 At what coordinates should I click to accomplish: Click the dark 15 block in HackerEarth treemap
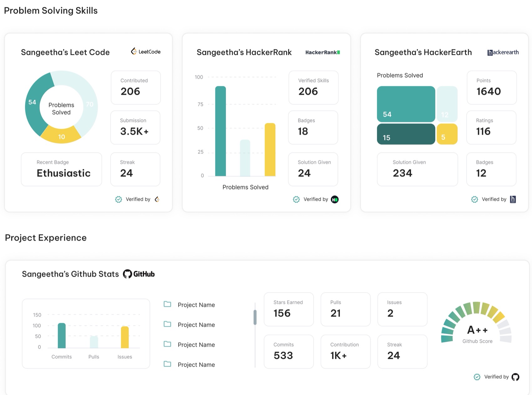pyautogui.click(x=406, y=134)
